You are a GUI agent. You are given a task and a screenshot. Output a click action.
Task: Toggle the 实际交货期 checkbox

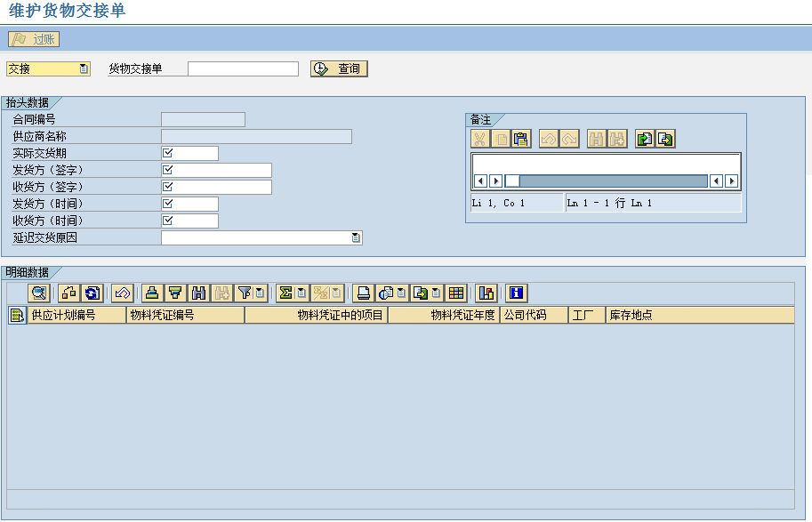pos(167,153)
